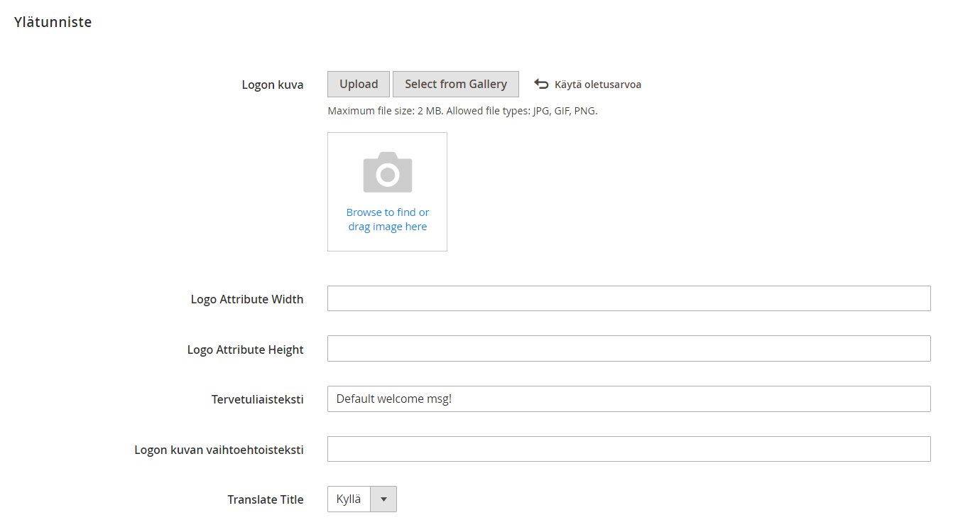The image size is (980, 525).
Task: Click the Tervetuliaisteksti field with welcome message
Action: point(628,399)
